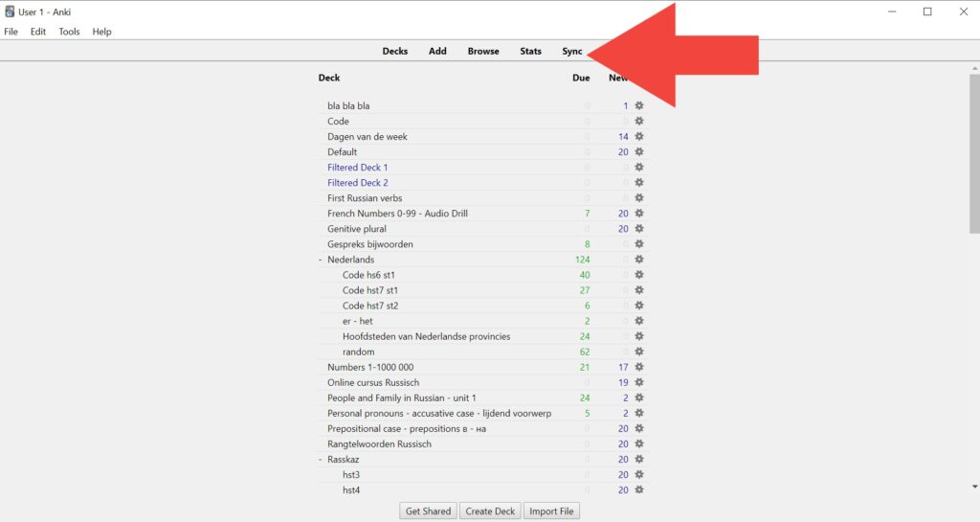Open gear menu for Dagen van de week
The image size is (980, 522).
(x=638, y=136)
